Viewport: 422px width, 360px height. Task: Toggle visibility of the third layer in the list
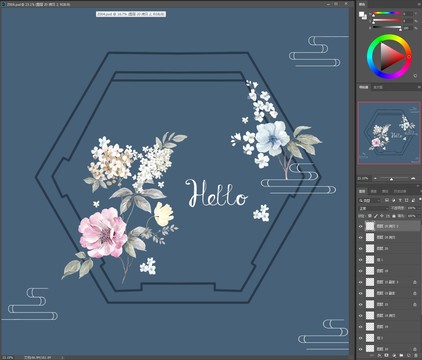[360, 249]
